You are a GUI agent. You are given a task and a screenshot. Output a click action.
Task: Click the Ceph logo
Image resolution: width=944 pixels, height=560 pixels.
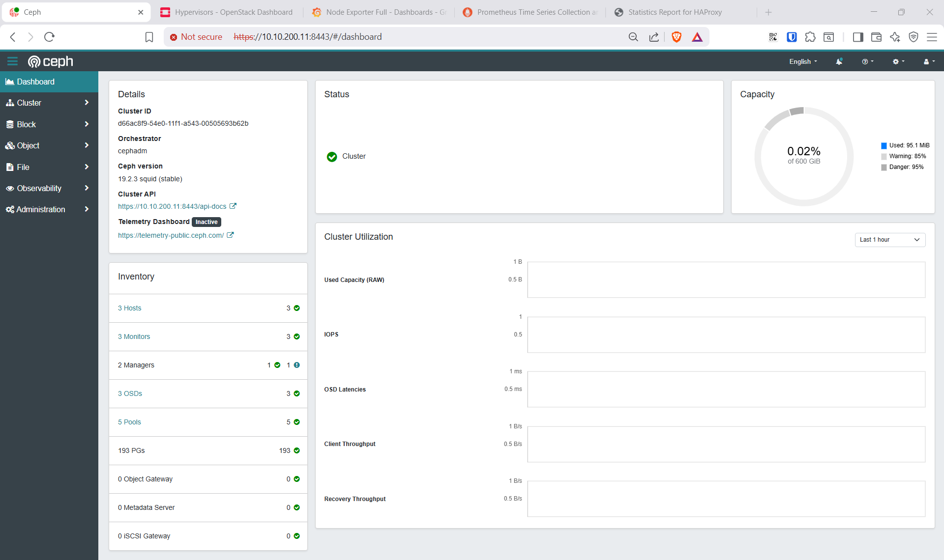[51, 61]
